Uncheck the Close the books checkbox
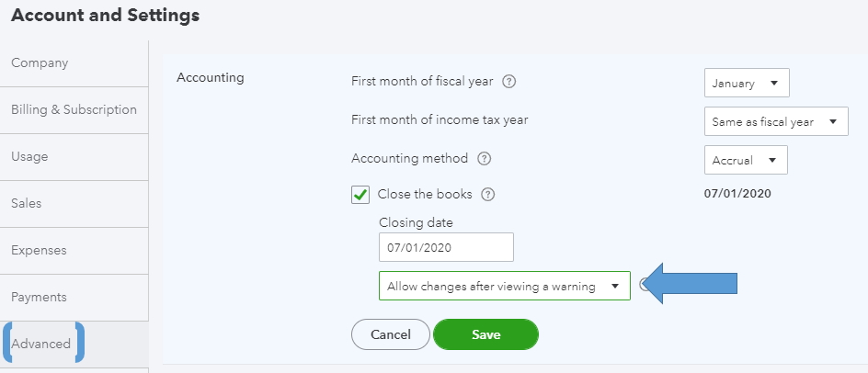 click(x=360, y=195)
